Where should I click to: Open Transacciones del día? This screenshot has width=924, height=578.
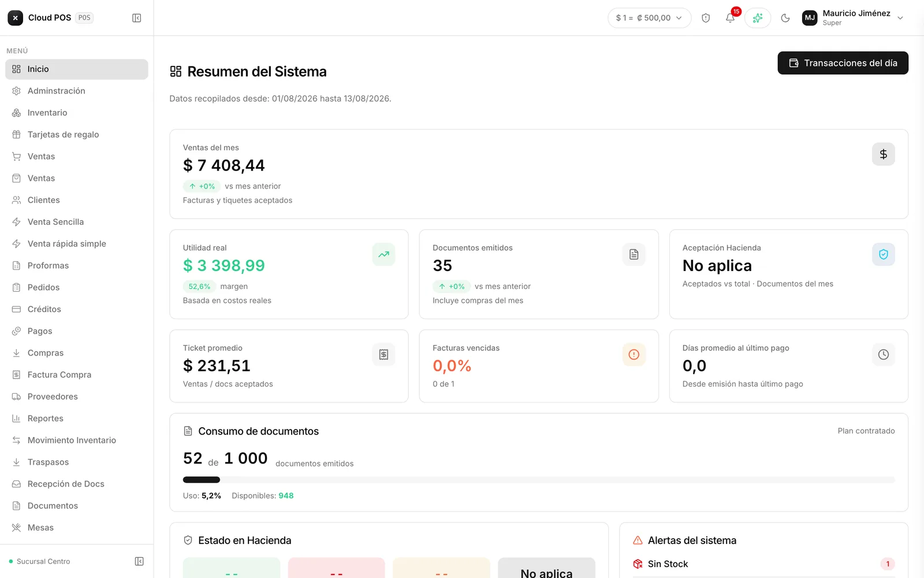[x=843, y=63]
